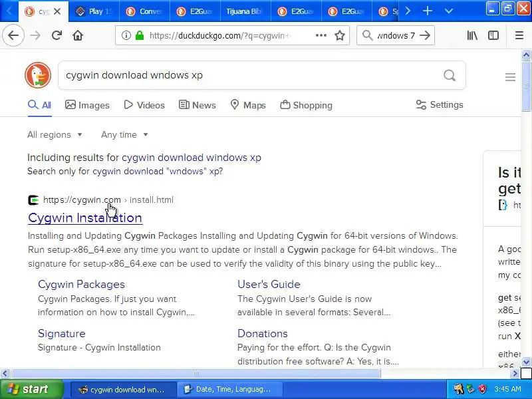Click horizontal scrollbar right arrow
Screen dimensions: 532x399
tap(516, 374)
